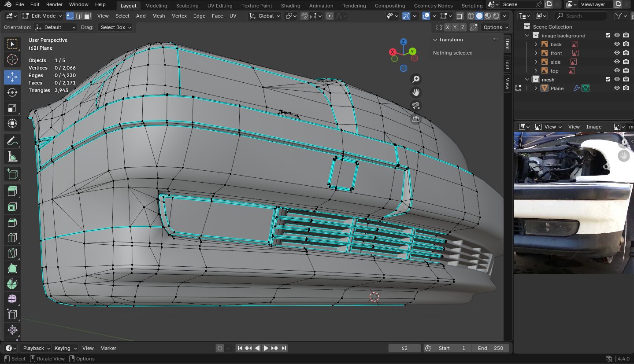This screenshot has width=634, height=364.
Task: Click the 3D cursor tool
Action: click(12, 59)
